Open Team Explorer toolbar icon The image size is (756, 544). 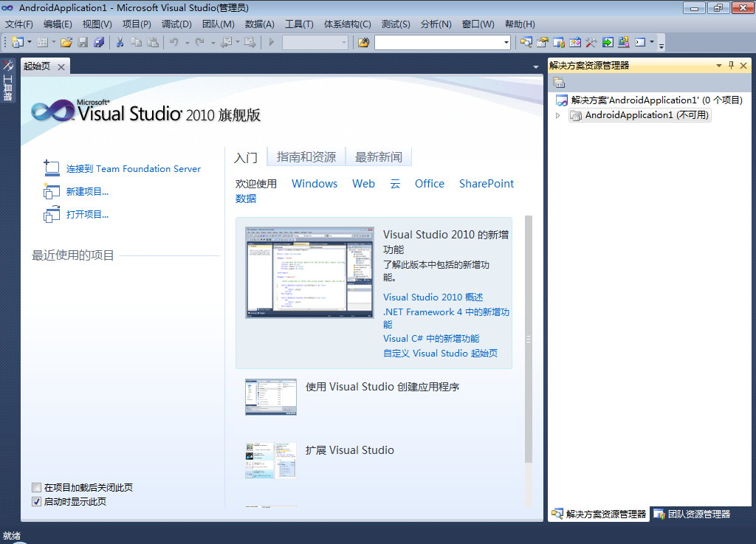559,42
